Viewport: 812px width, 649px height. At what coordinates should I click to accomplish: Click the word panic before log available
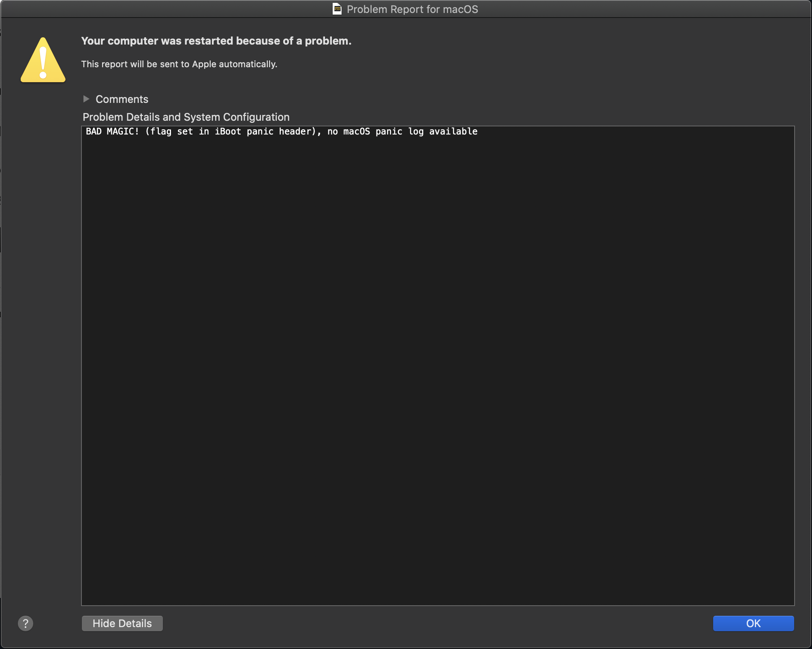(x=389, y=132)
